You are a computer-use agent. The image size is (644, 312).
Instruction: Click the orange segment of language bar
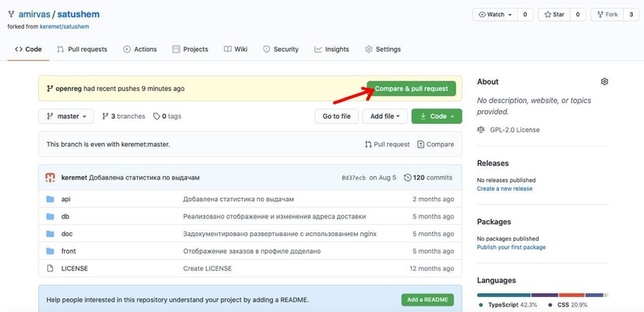571,294
